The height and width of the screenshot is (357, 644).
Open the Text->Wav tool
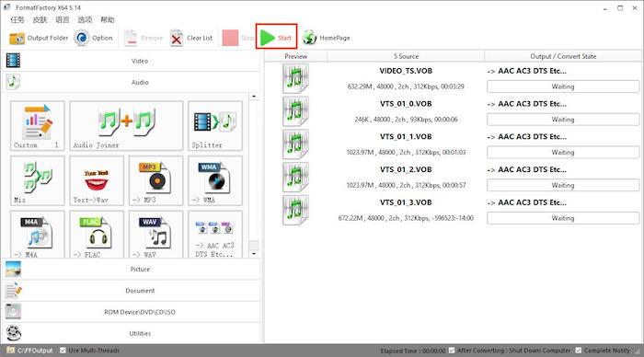[x=97, y=180]
